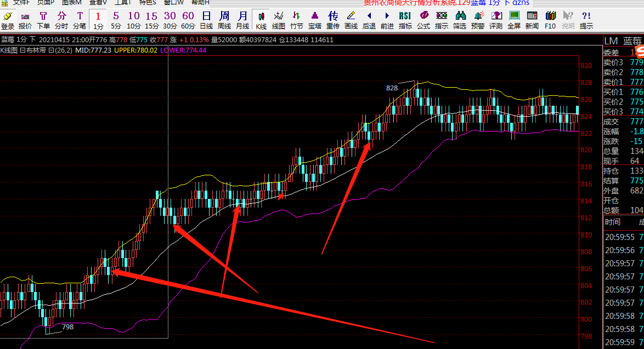Click the K线图 chart label
Screen dimensions: 644x349
pos(9,50)
